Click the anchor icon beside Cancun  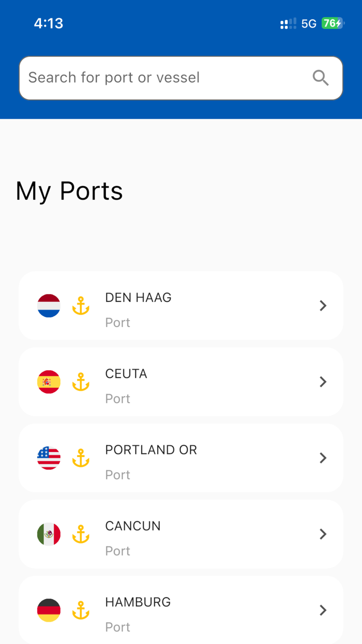pyautogui.click(x=81, y=534)
